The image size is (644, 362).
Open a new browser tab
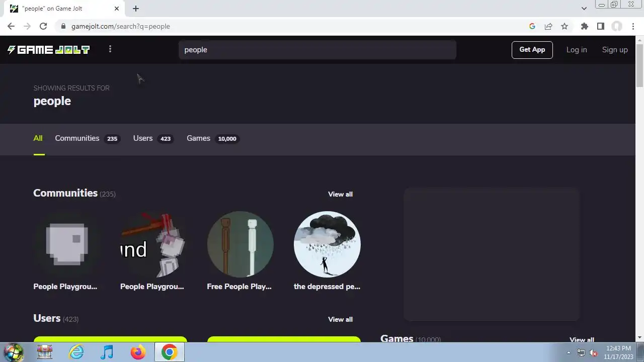pos(136,9)
